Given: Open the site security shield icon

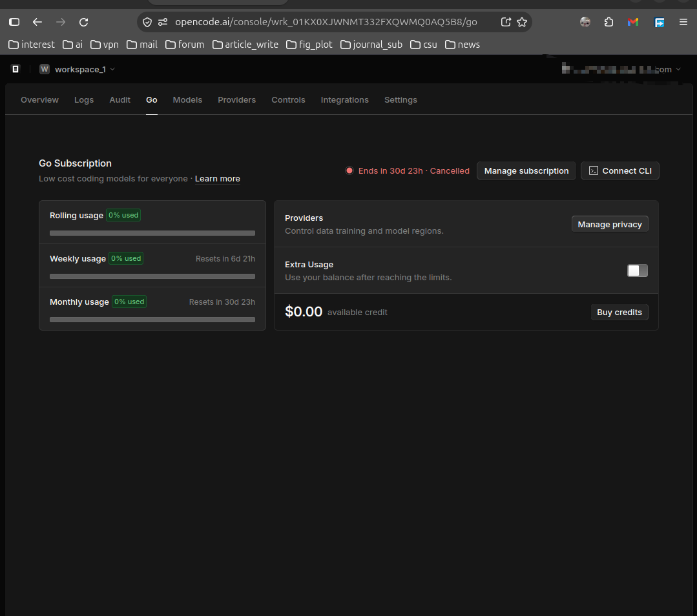Looking at the screenshot, I should click(147, 22).
